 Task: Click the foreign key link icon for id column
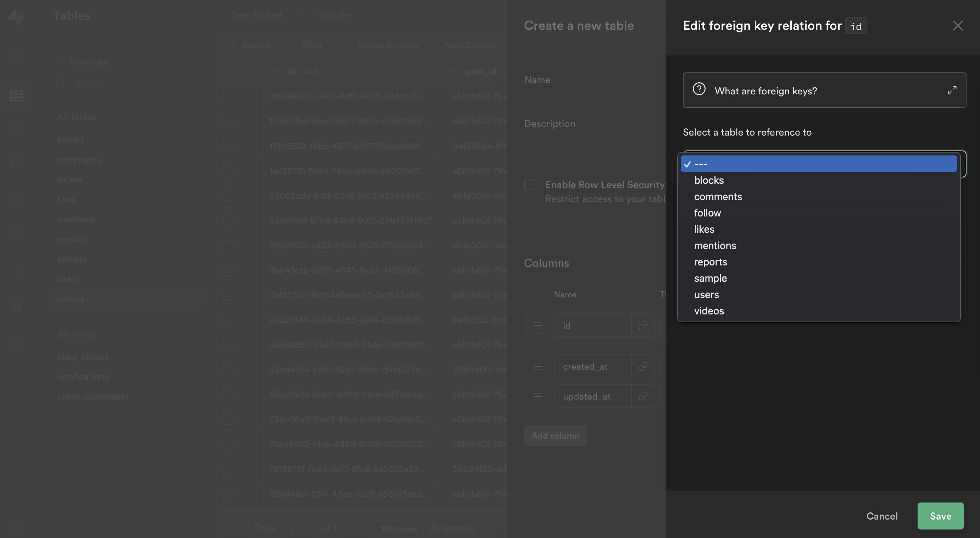coord(643,325)
